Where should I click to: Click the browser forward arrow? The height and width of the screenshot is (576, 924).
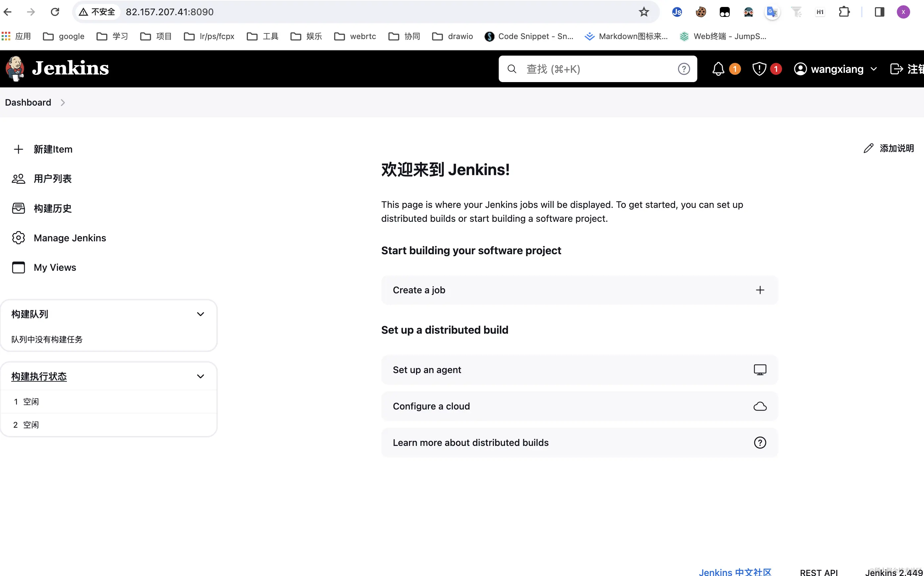tap(31, 12)
